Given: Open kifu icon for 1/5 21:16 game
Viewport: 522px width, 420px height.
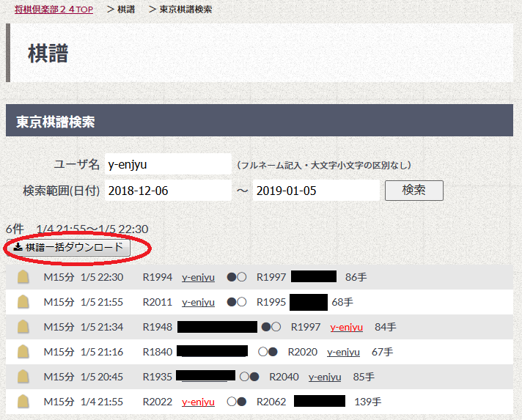Looking at the screenshot, I should [23, 352].
